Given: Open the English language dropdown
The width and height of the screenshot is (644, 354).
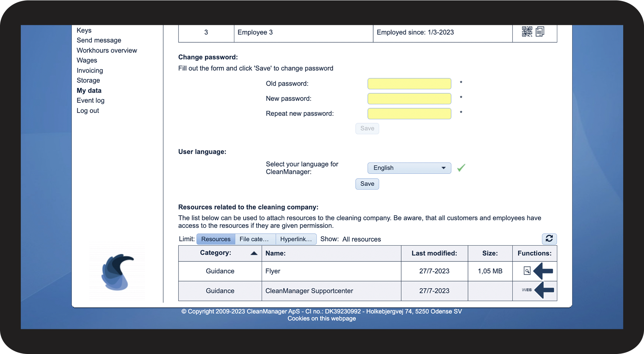Looking at the screenshot, I should 409,168.
